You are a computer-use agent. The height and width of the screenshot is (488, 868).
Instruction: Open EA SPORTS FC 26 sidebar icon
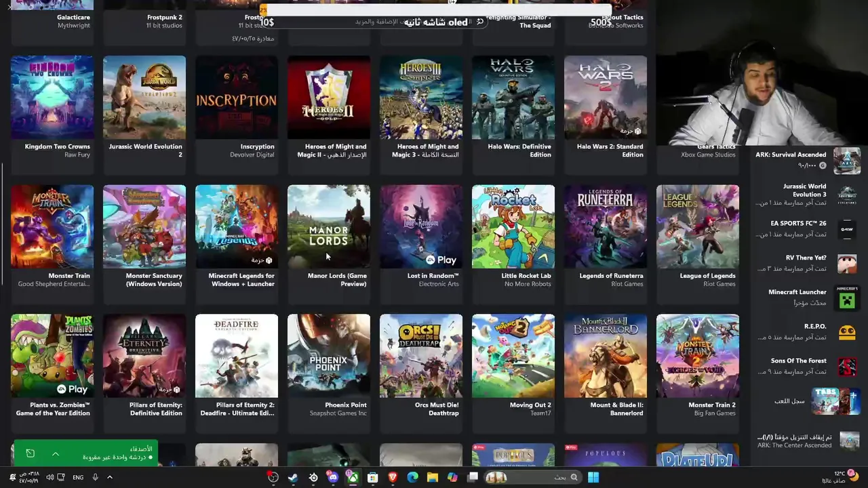[846, 229]
